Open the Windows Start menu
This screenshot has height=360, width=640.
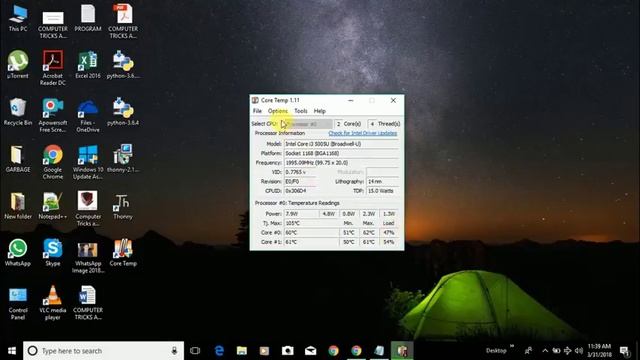[x=11, y=351]
